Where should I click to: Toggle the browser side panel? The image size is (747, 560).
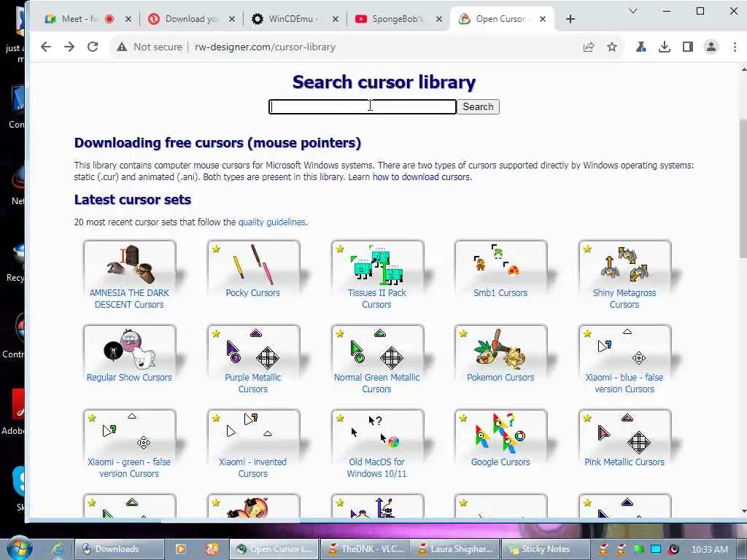(687, 47)
